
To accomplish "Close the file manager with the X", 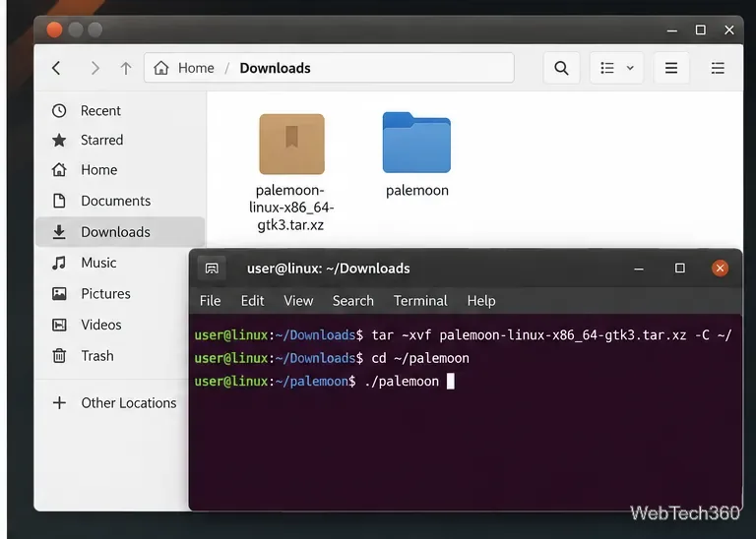I will 729,30.
